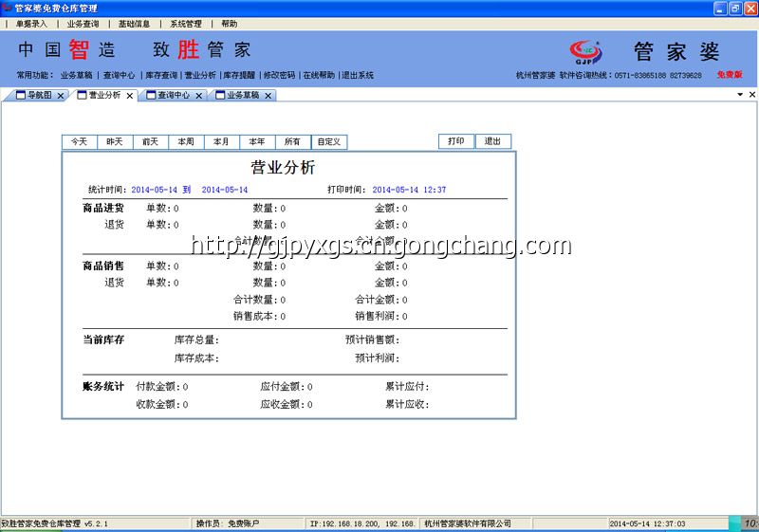Click the 商品进货 section heading
This screenshot has width=759, height=532.
(x=103, y=208)
